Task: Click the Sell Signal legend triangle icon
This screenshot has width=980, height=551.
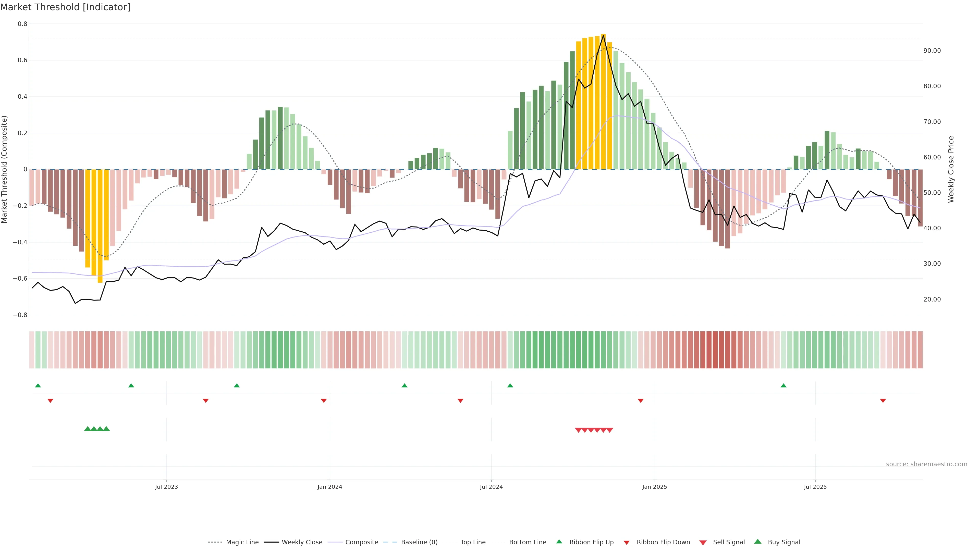Action: pyautogui.click(x=703, y=543)
